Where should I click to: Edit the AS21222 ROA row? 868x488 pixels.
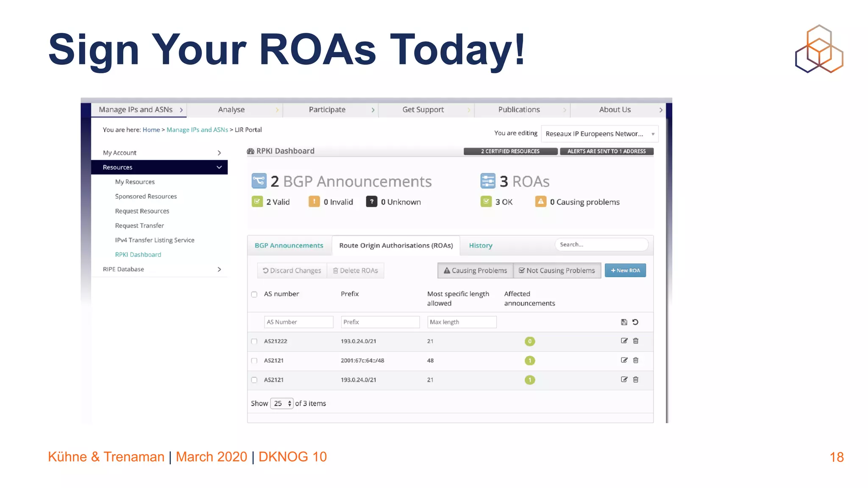624,341
